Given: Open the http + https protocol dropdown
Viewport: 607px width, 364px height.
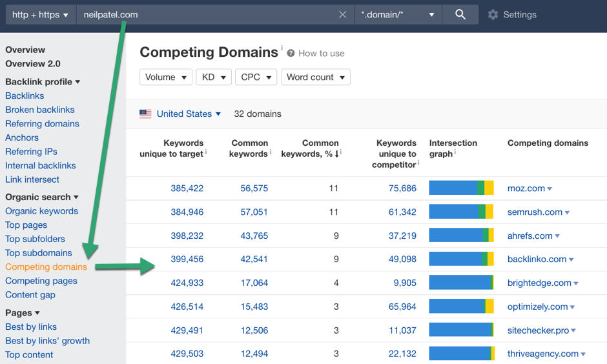Looking at the screenshot, I should click(x=41, y=15).
